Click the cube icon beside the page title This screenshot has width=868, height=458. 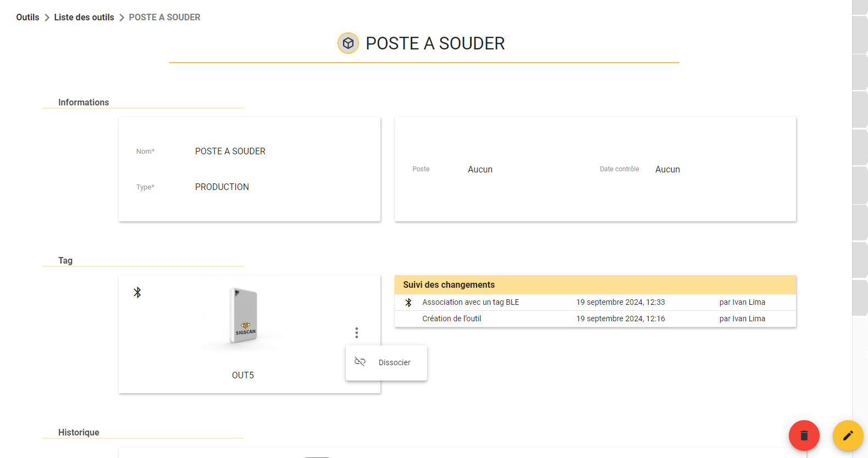pyautogui.click(x=348, y=43)
